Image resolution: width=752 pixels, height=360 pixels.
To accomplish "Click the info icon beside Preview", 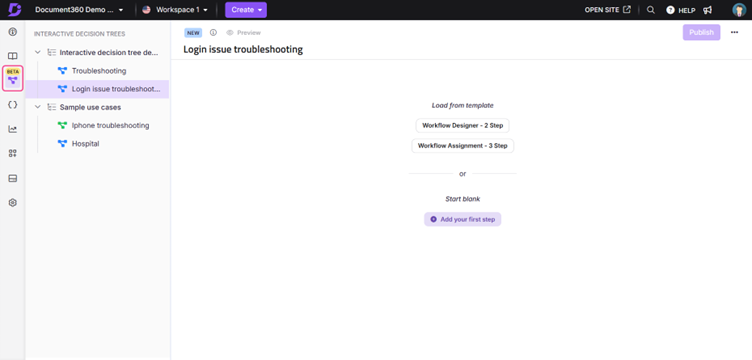I will click(x=213, y=33).
